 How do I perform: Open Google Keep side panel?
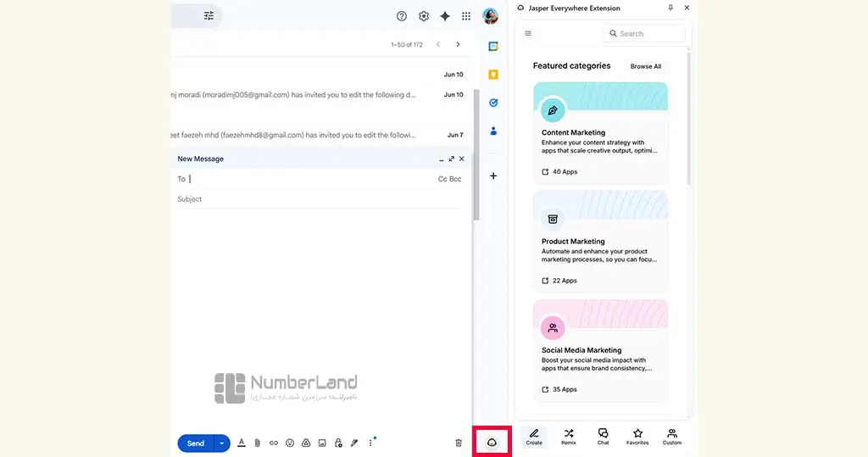[x=493, y=75]
